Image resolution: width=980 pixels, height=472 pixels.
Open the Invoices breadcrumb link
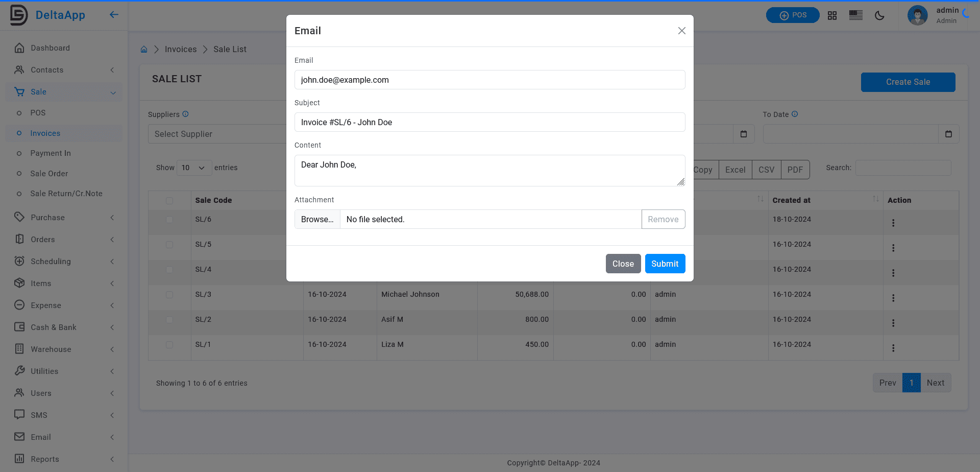tap(181, 49)
